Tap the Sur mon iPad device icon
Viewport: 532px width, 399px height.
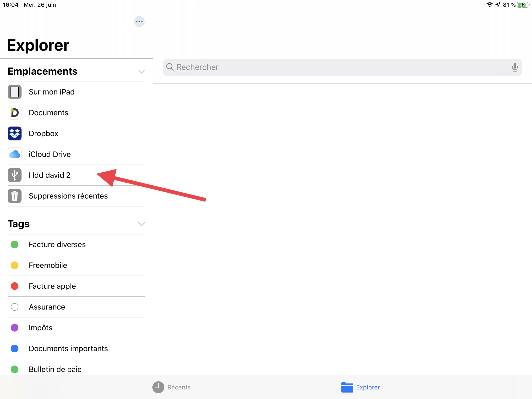pyautogui.click(x=14, y=92)
